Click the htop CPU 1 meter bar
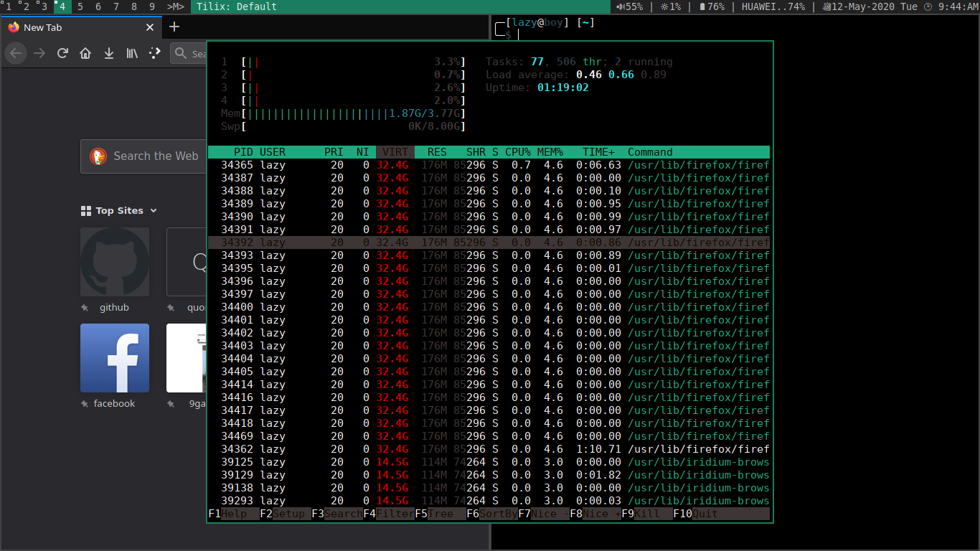Image resolution: width=980 pixels, height=551 pixels. coord(343,62)
